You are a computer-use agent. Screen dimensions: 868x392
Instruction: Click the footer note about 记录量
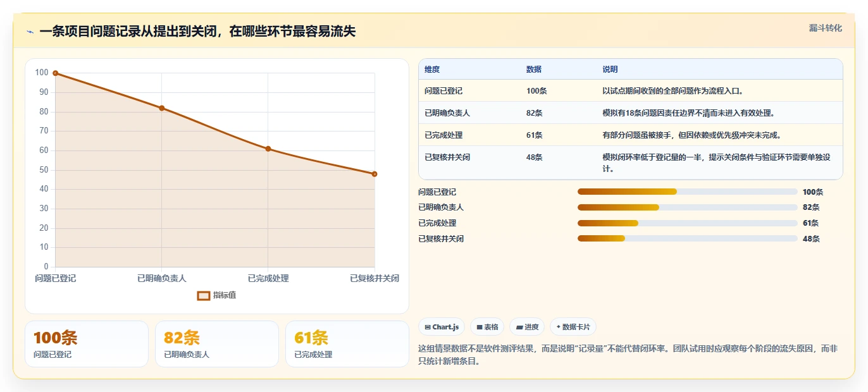628,354
